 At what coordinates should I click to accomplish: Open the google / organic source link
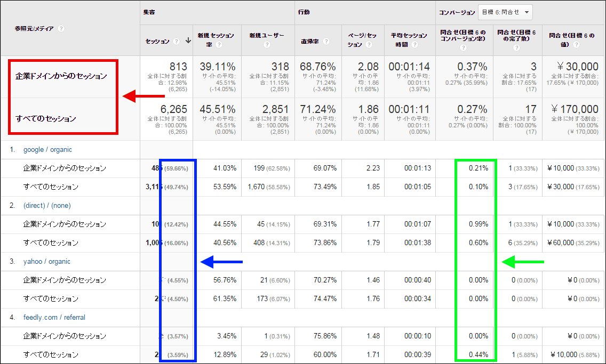pyautogui.click(x=47, y=150)
